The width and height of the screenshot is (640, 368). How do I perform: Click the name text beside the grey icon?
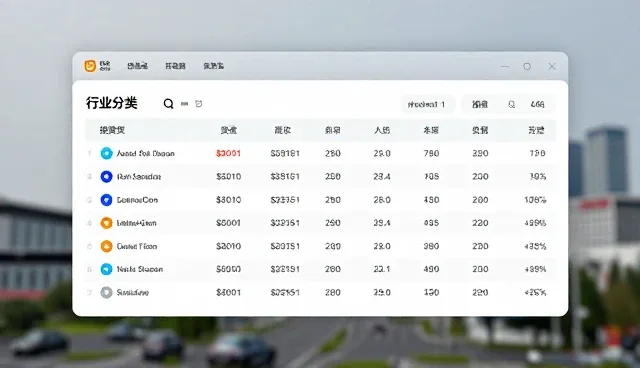coord(133,293)
